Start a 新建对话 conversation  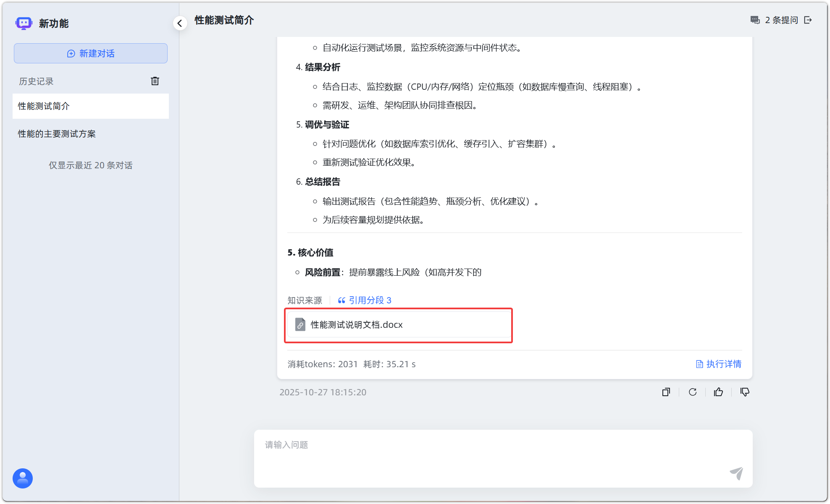91,53
